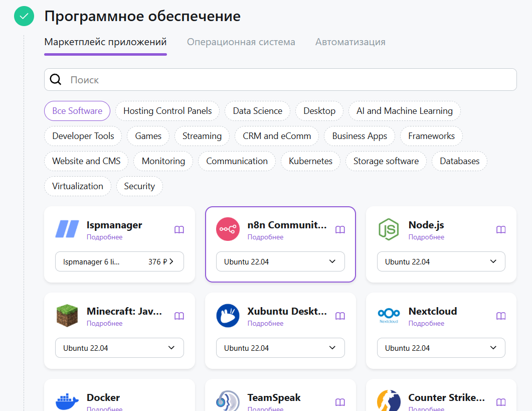Viewport: 532px width, 411px height.
Task: Click the Поиск search field
Action: point(280,80)
